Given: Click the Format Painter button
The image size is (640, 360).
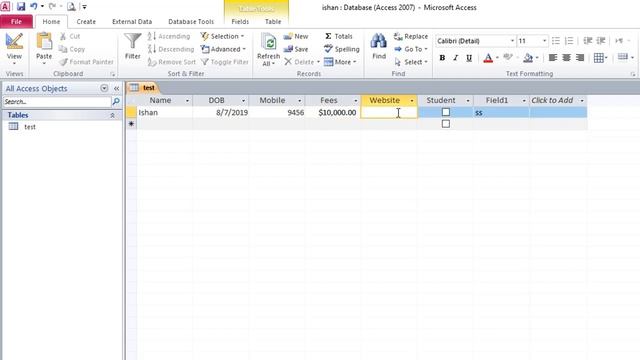Looking at the screenshot, I should (86, 62).
